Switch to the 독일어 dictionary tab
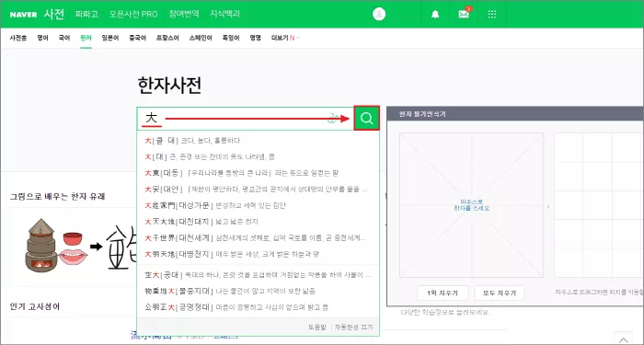The width and height of the screenshot is (644, 345). (231, 39)
